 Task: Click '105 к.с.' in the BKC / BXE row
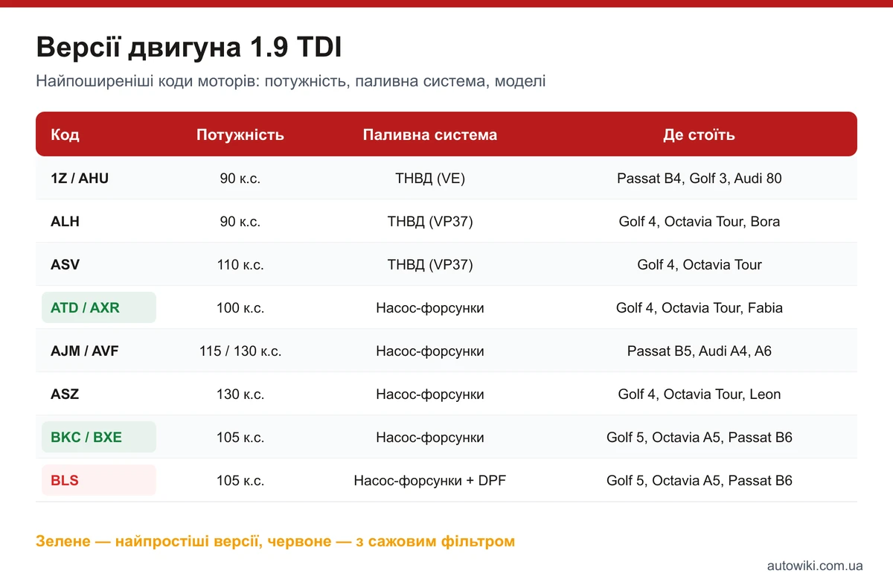click(x=240, y=438)
